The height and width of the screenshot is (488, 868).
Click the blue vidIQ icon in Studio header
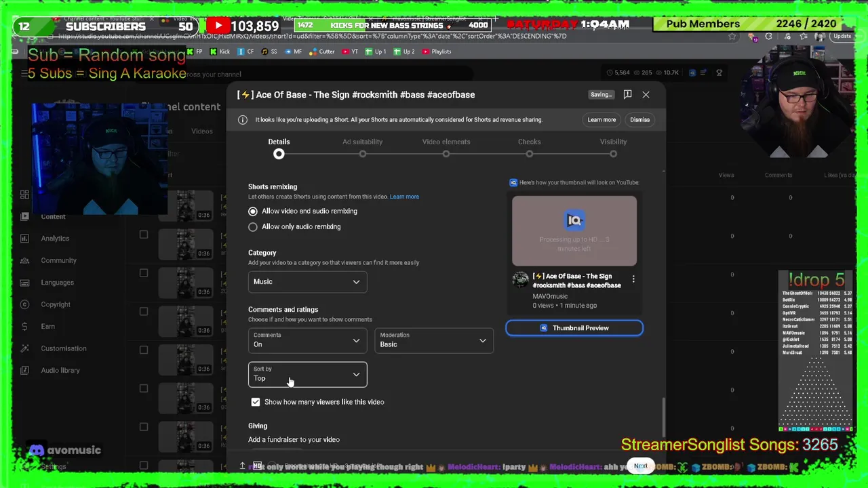click(x=692, y=73)
